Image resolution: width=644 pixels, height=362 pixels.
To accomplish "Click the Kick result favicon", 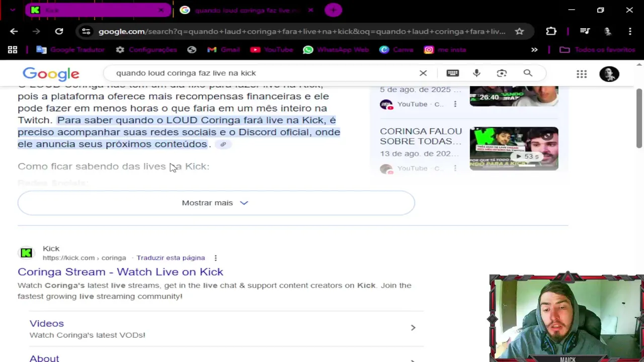I will 26,253.
